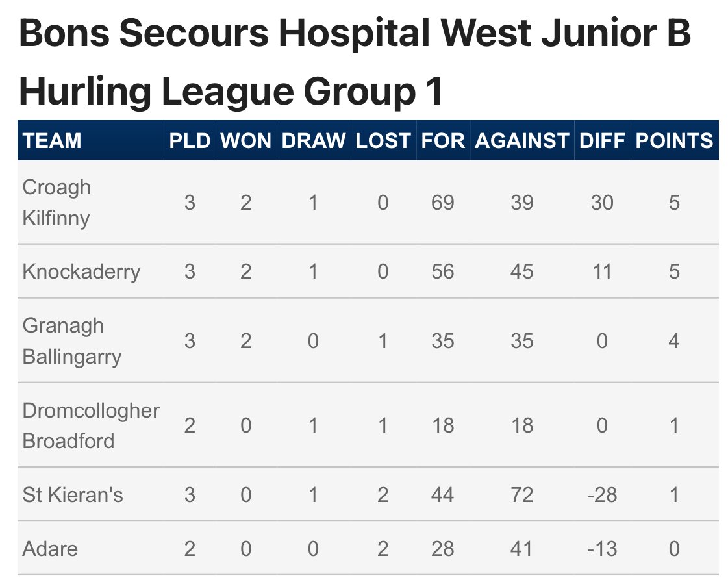Click the POINTS column header
Image resolution: width=728 pixels, height=578 pixels.
(674, 141)
